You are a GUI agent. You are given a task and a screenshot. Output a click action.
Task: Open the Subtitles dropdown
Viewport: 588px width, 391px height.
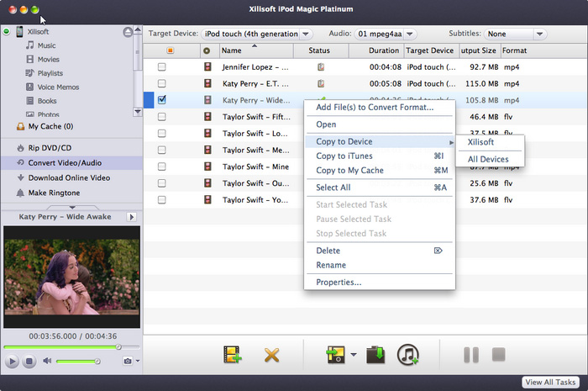(516, 34)
